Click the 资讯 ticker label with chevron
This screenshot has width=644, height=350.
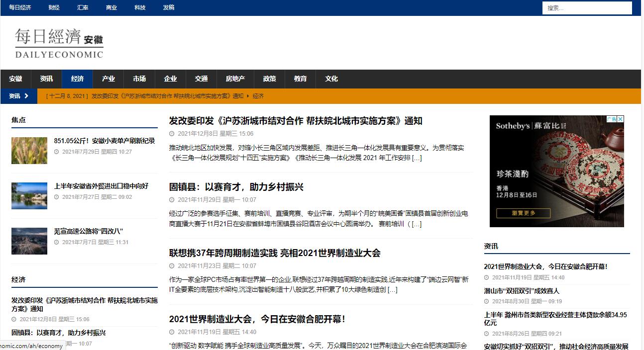click(x=18, y=96)
